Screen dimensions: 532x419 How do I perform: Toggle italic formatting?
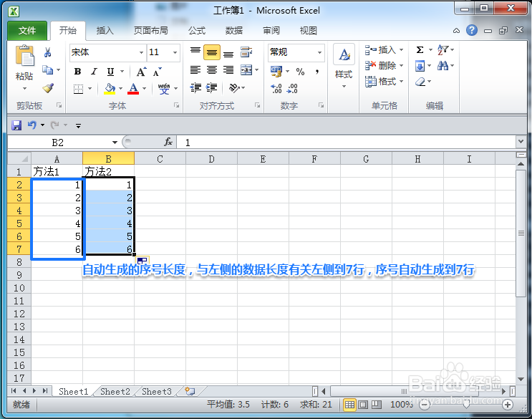(x=95, y=72)
